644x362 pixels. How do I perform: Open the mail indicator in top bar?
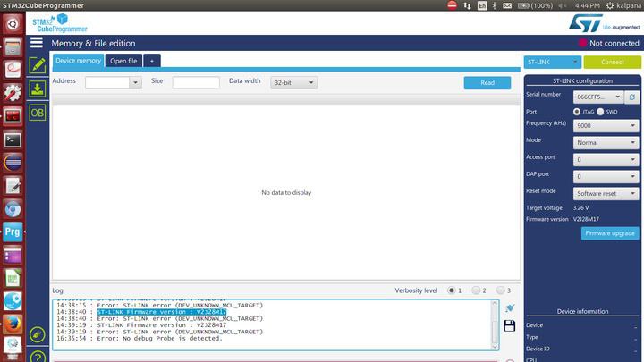pos(507,5)
